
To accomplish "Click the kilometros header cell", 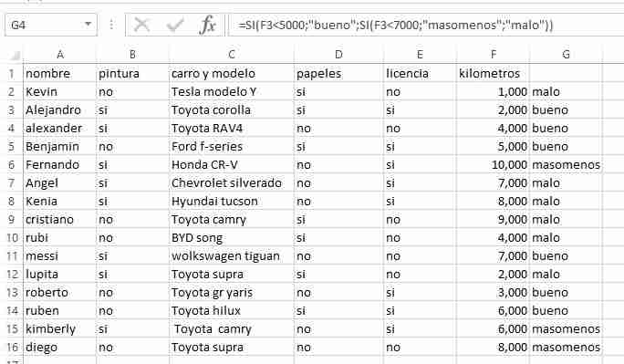I will (493, 74).
